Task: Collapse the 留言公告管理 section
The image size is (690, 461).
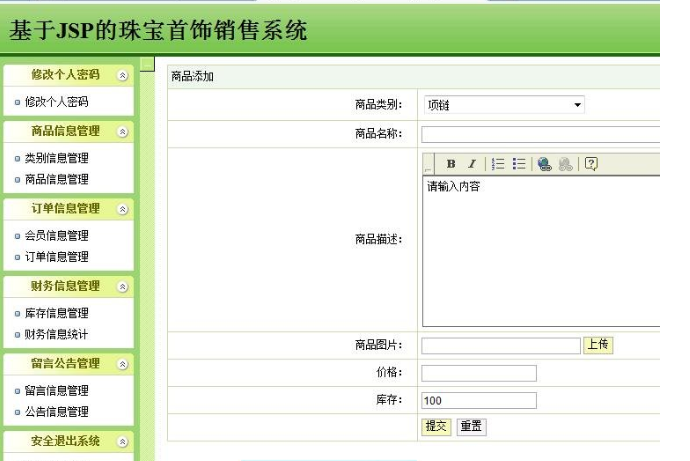Action: point(123,364)
